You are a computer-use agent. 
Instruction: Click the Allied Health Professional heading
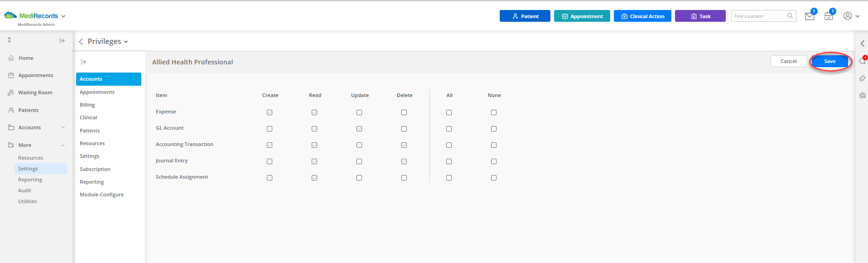pyautogui.click(x=193, y=62)
